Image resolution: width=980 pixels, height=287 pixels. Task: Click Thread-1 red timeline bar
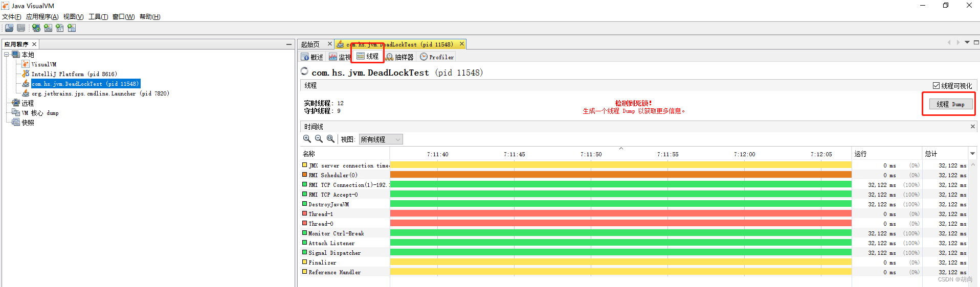pos(620,214)
